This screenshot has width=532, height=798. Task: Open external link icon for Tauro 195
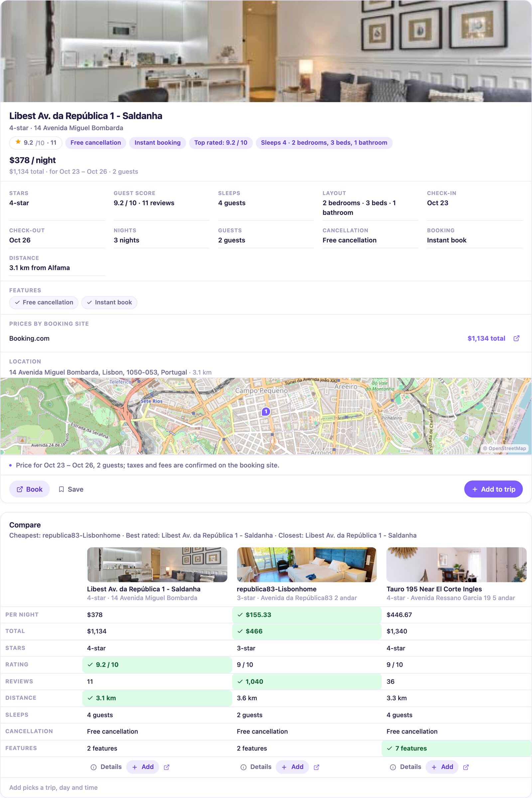click(466, 767)
